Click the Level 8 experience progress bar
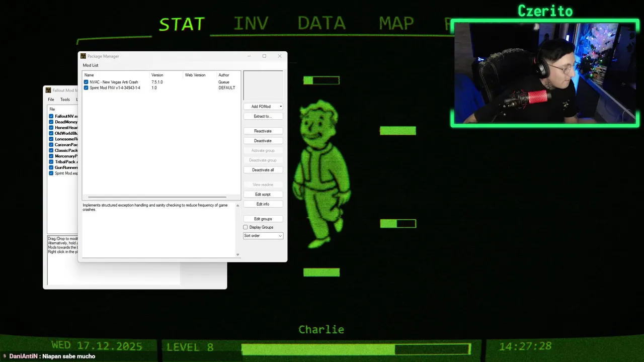The width and height of the screenshot is (644, 362). click(356, 349)
